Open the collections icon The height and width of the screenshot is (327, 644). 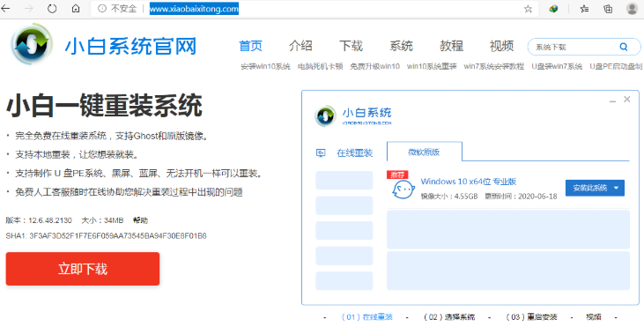608,9
